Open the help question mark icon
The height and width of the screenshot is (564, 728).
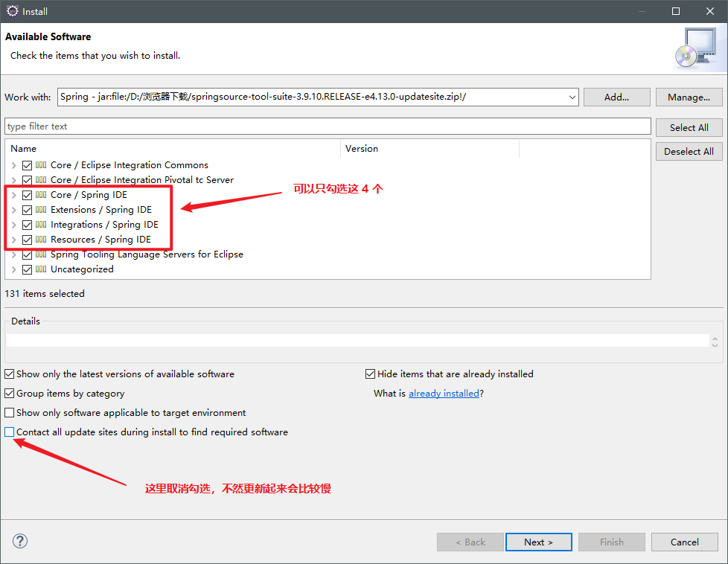click(x=20, y=541)
